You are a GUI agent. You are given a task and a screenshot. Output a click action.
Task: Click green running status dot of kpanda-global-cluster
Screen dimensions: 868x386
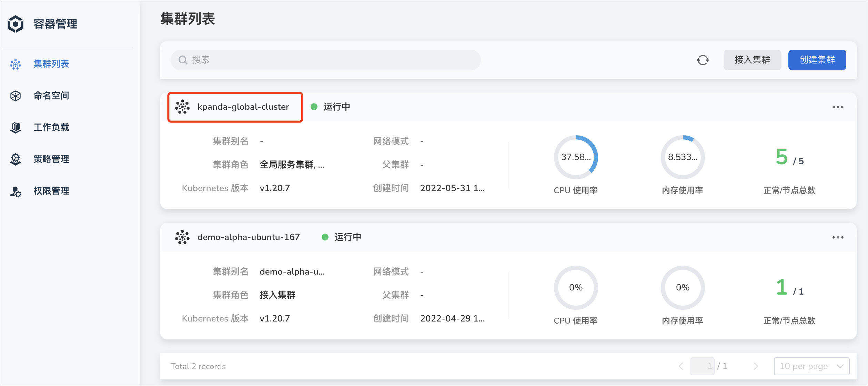314,107
